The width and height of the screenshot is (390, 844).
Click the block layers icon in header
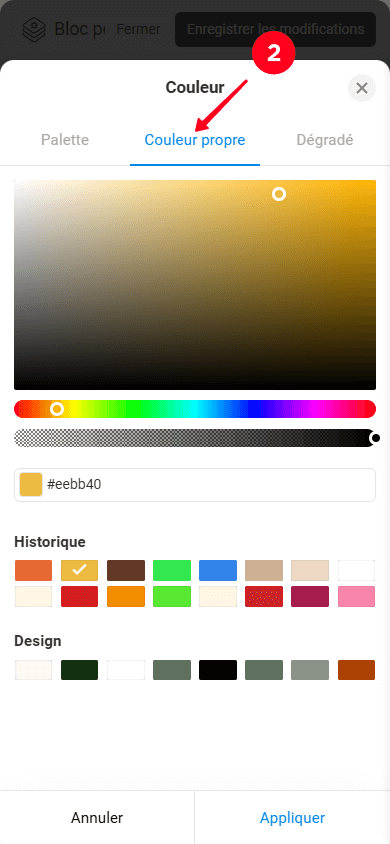[34, 29]
